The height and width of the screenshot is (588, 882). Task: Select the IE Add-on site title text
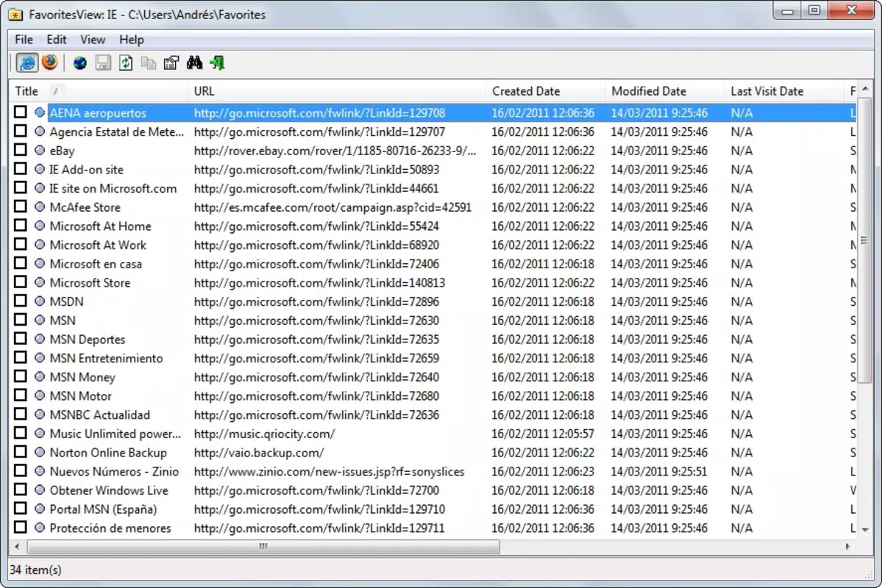pos(87,169)
